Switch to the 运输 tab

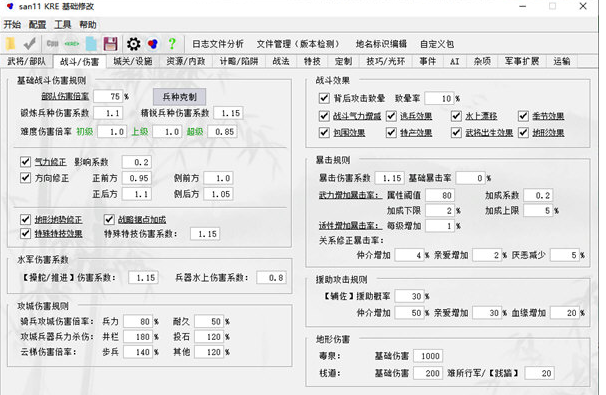click(562, 61)
